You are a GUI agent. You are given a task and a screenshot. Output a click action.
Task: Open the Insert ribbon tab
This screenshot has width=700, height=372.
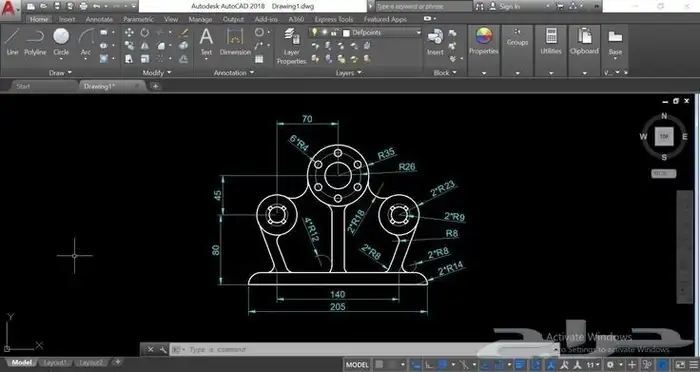click(67, 19)
